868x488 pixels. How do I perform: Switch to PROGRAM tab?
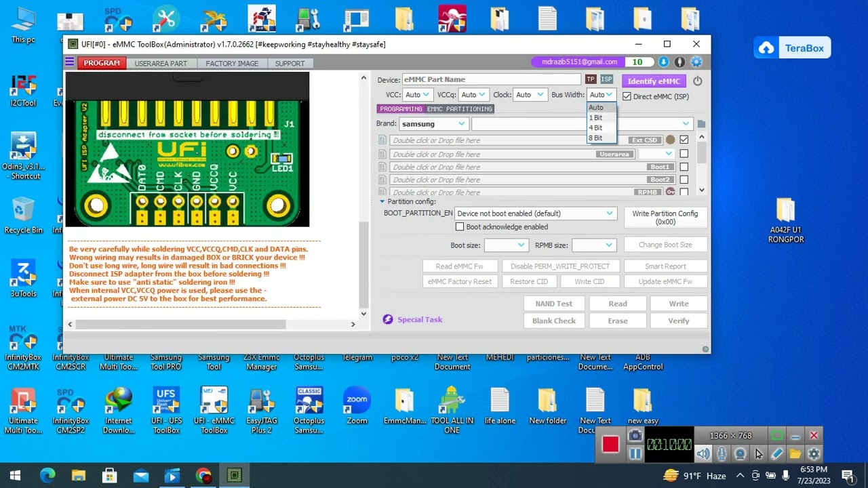(102, 63)
